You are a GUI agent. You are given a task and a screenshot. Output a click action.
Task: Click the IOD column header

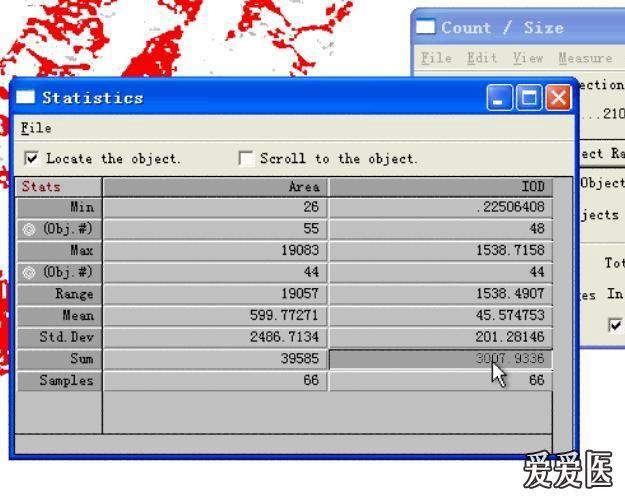(x=440, y=186)
